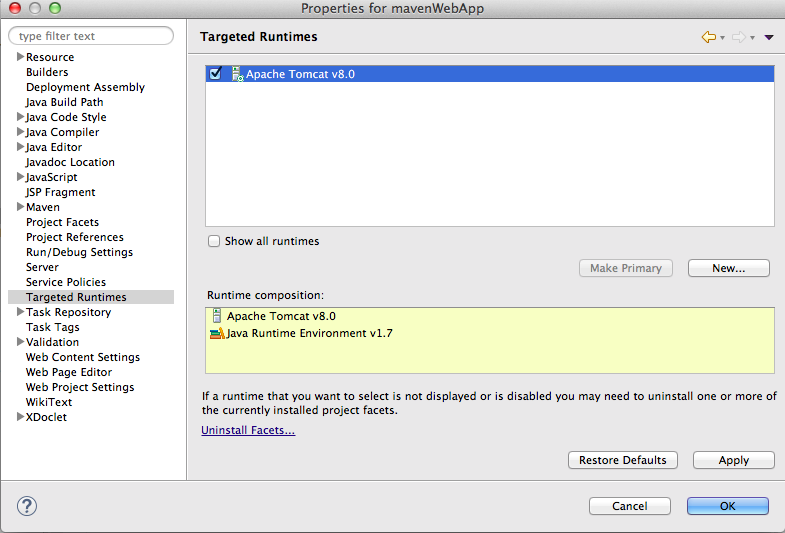Viewport: 785px width, 533px height.
Task: Select JSP Fragment entry
Action: (x=60, y=192)
